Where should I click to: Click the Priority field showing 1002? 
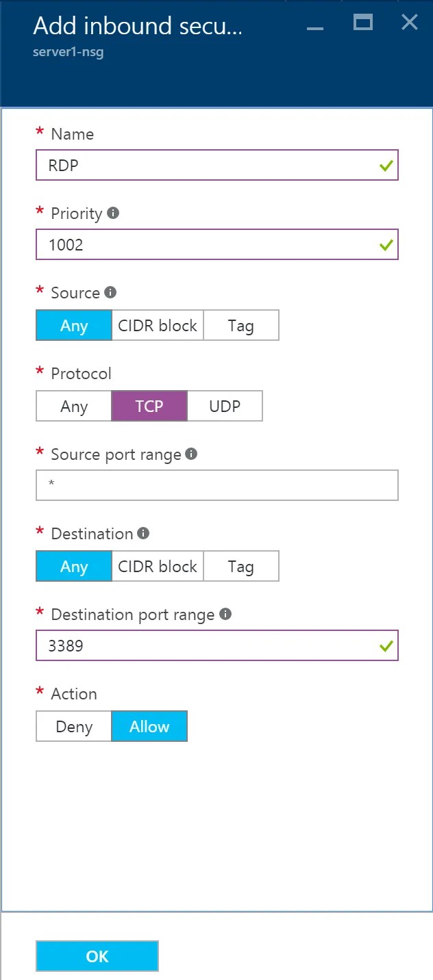point(217,244)
